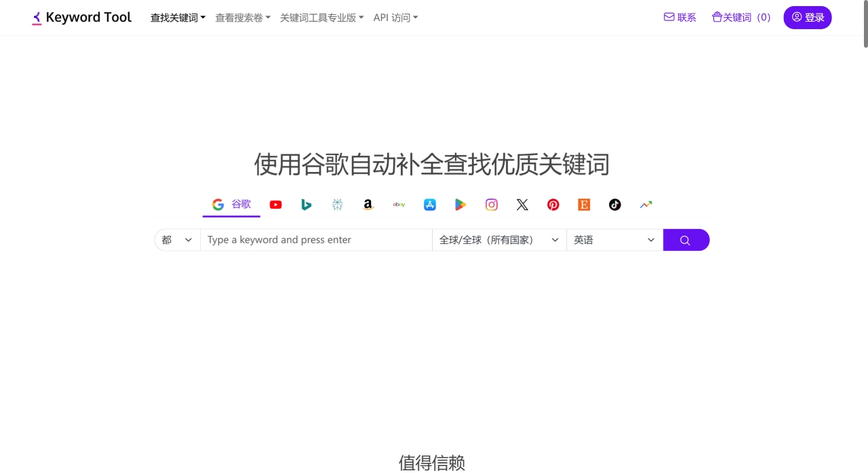This screenshot has width=868, height=473.
Task: Open the Amazon keyword tool
Action: click(368, 204)
